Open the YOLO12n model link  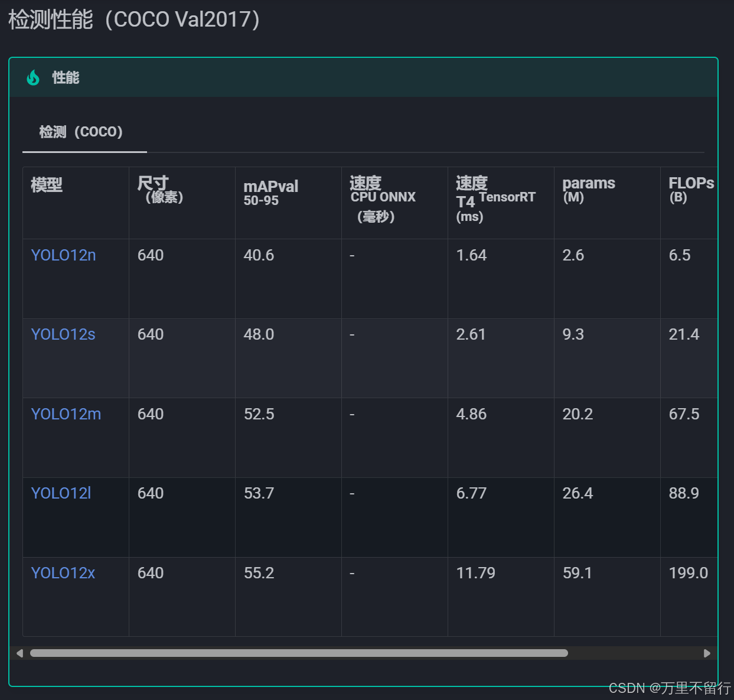pos(63,255)
